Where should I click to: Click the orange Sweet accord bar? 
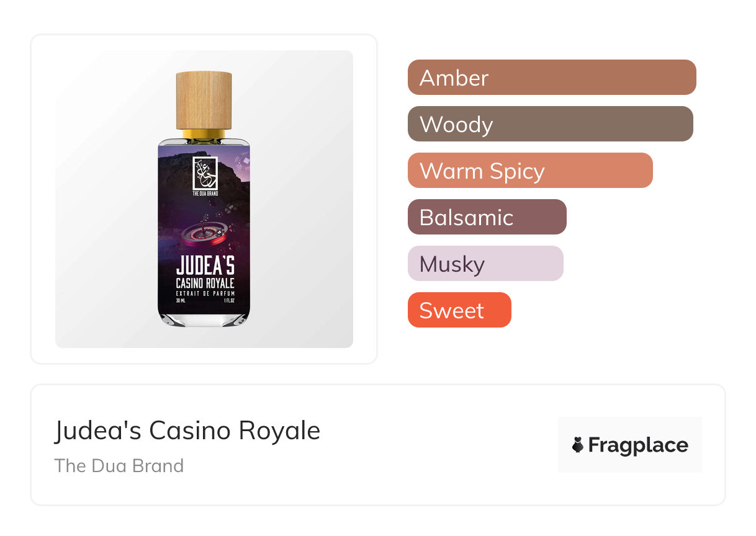click(x=459, y=310)
